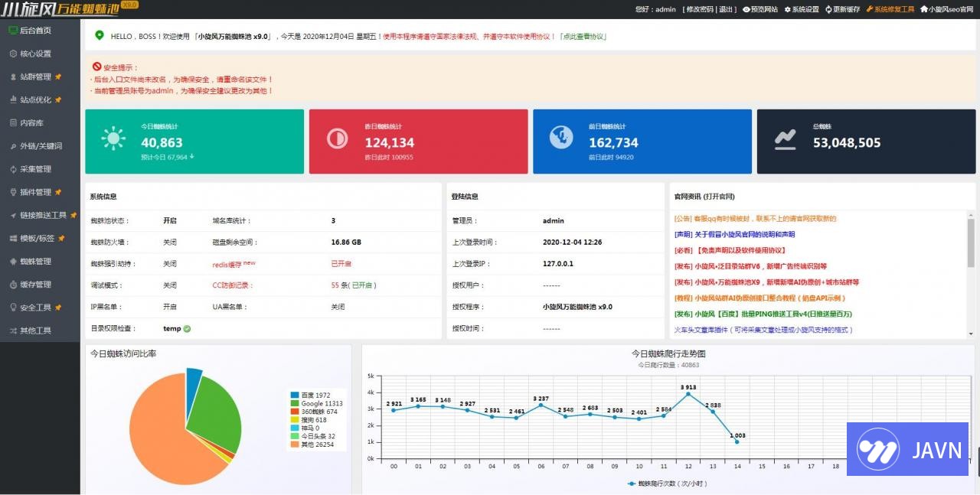
Task: Open the CC防御记录 link
Action: click(x=232, y=285)
